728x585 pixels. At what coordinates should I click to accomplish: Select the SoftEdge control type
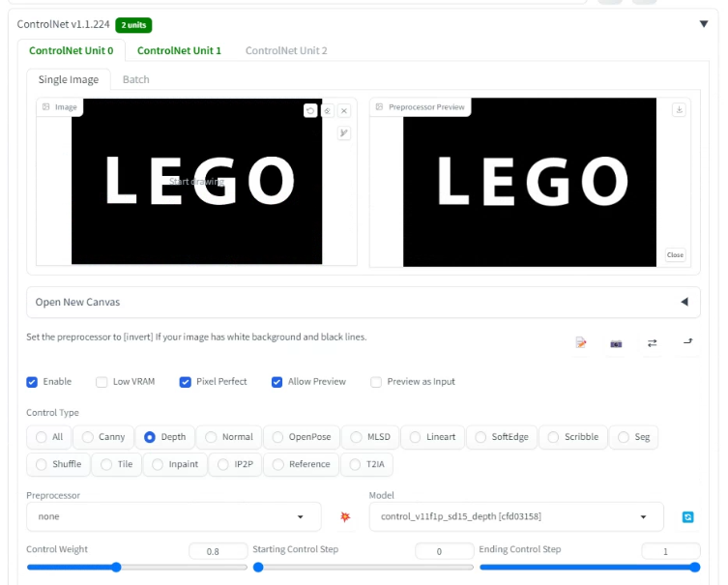pyautogui.click(x=502, y=437)
